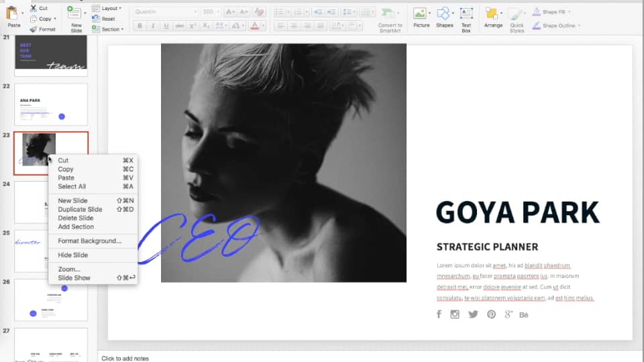This screenshot has width=644, height=362.
Task: Choose New Slide from context menu
Action: pos(93,200)
